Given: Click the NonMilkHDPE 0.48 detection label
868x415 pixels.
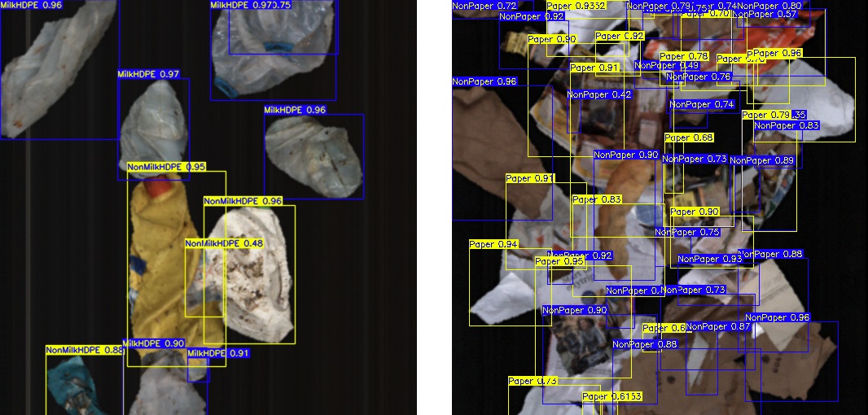Looking at the screenshot, I should (x=224, y=243).
